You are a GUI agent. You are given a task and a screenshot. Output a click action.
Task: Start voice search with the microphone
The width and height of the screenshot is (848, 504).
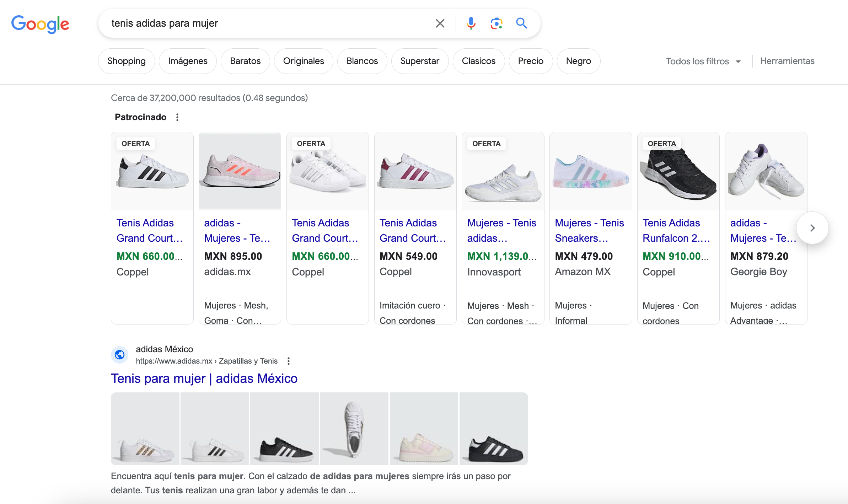(x=471, y=23)
